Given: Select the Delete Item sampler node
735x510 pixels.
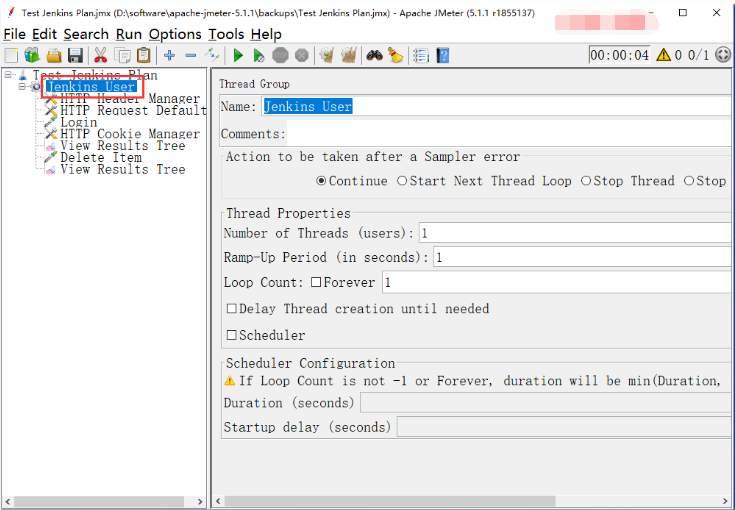Looking at the screenshot, I should (x=101, y=158).
